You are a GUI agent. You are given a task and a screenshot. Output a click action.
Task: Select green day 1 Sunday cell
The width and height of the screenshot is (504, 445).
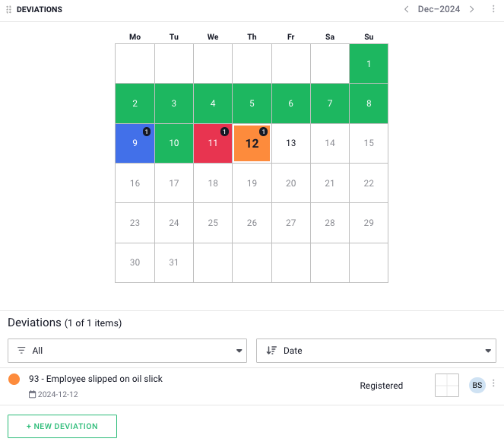click(x=369, y=64)
